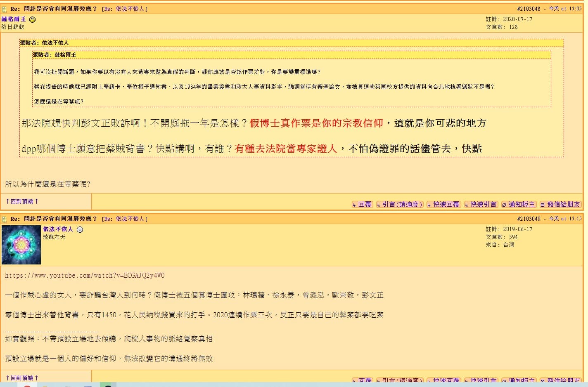Click the 回覆 reply arrow icon on first post
The width and height of the screenshot is (588, 387).
(354, 204)
